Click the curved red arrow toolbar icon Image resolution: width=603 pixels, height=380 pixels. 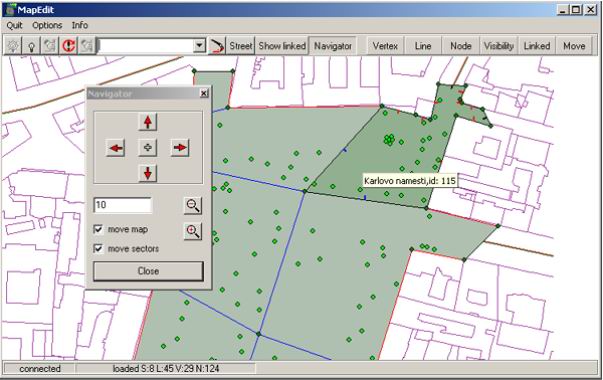(217, 46)
